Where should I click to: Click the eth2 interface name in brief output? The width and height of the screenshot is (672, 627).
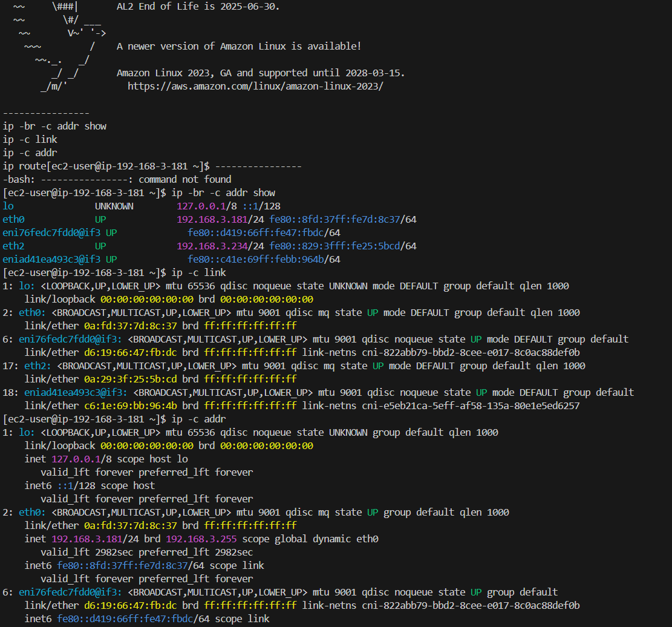point(13,246)
